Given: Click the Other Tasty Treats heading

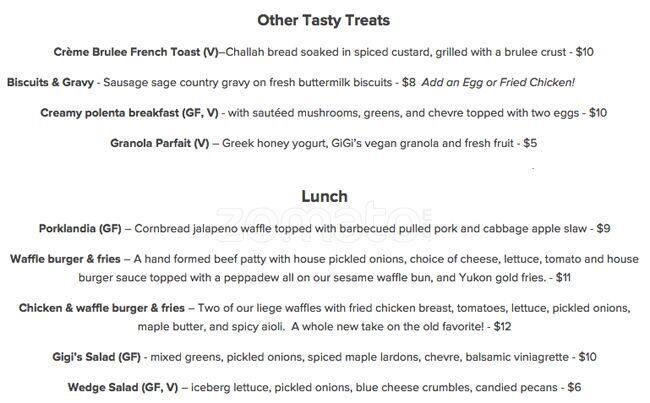Looking at the screenshot, I should pyautogui.click(x=324, y=20).
